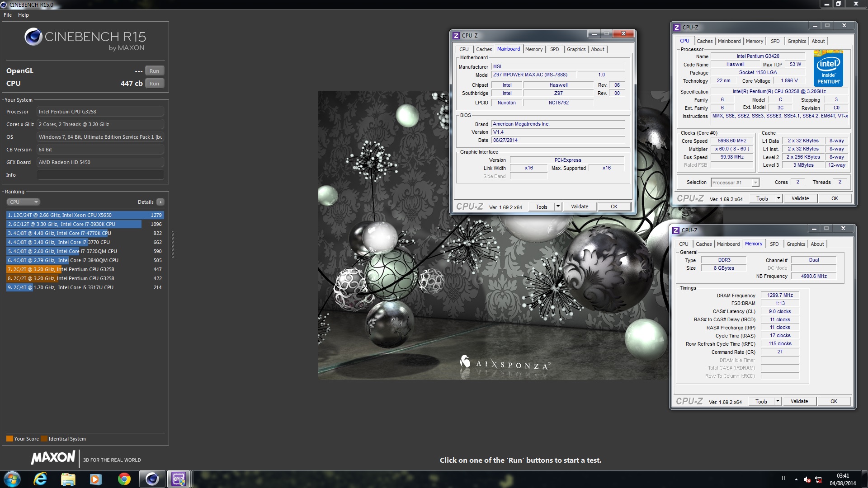This screenshot has width=868, height=488.
Task: Click the Intel Pentium inside logo
Action: click(x=828, y=69)
